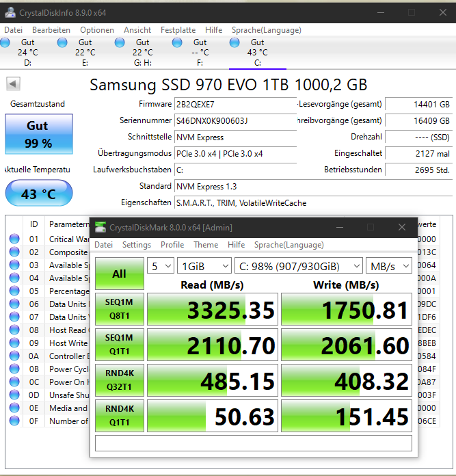The width and height of the screenshot is (456, 476).
Task: Click SEQ1M Q1T1 read result 2110.70
Action: click(213, 345)
